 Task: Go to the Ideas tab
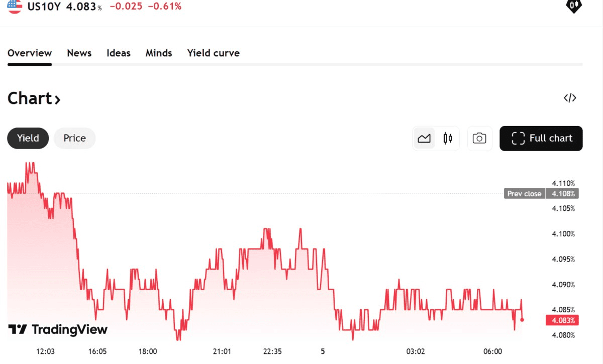pos(119,53)
